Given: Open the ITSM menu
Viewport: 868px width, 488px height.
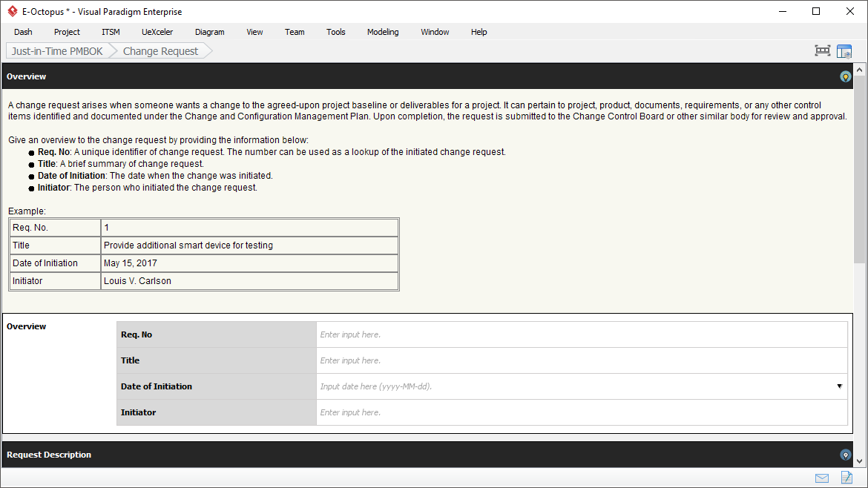Looking at the screenshot, I should (x=111, y=32).
